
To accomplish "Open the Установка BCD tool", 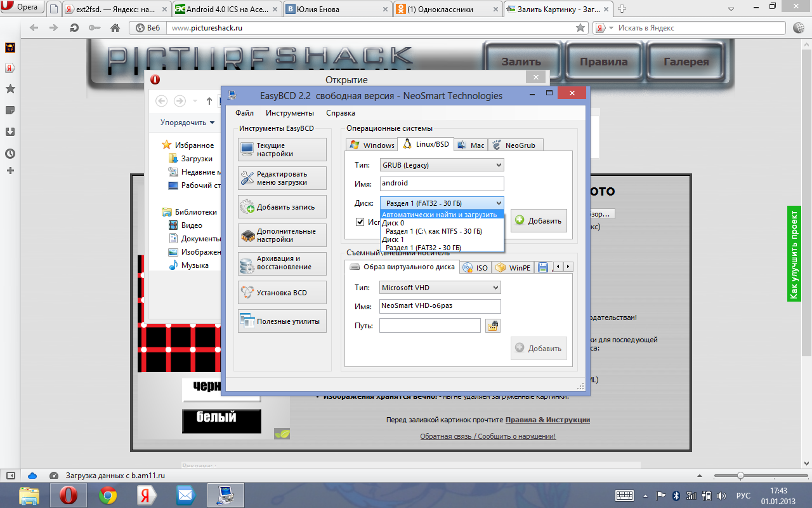I will pos(282,293).
